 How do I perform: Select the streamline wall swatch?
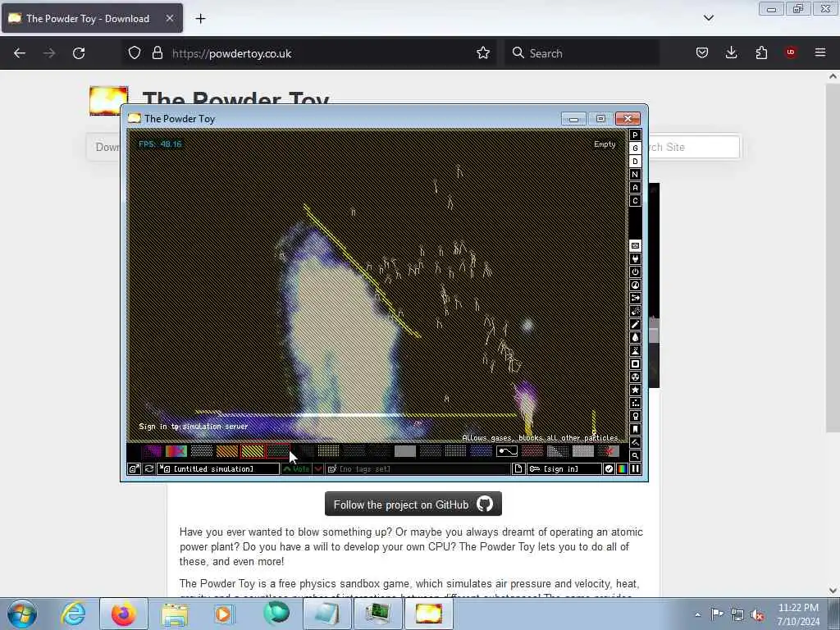(x=507, y=452)
